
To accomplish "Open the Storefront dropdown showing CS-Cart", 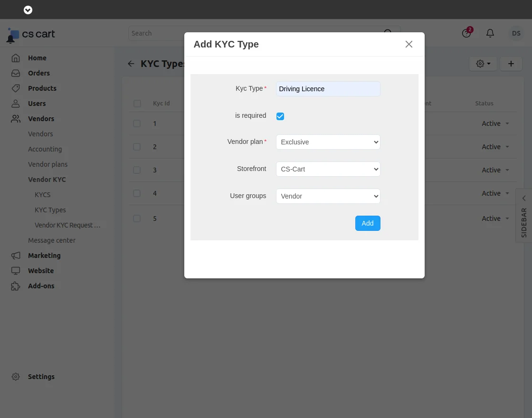I will (x=328, y=169).
